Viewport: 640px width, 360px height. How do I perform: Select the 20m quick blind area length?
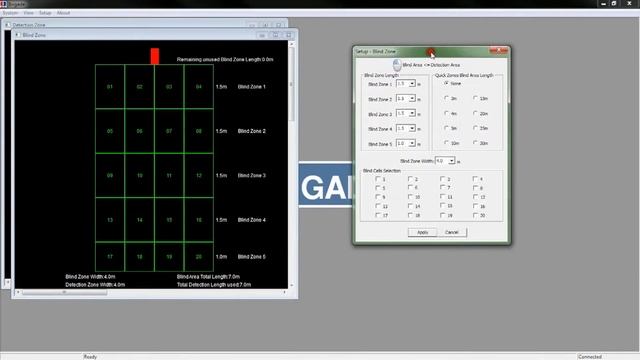pos(475,113)
